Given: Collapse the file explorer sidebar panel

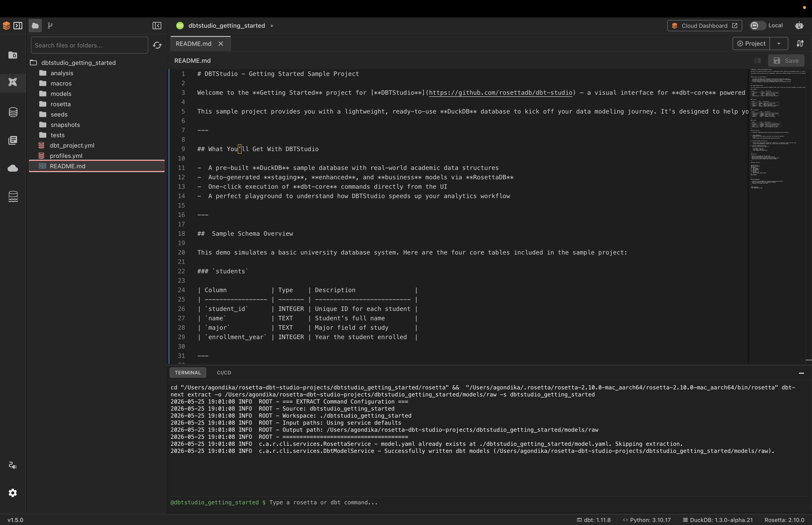Looking at the screenshot, I should pos(157,26).
